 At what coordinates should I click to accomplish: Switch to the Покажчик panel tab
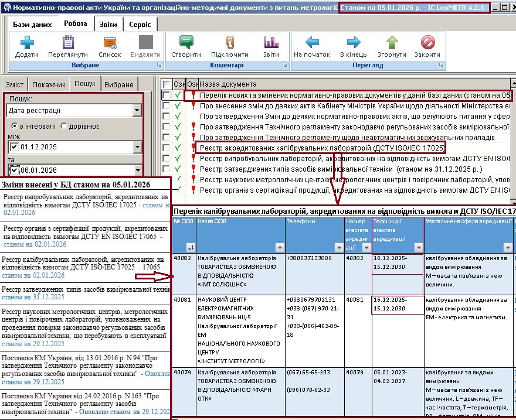pyautogui.click(x=49, y=84)
